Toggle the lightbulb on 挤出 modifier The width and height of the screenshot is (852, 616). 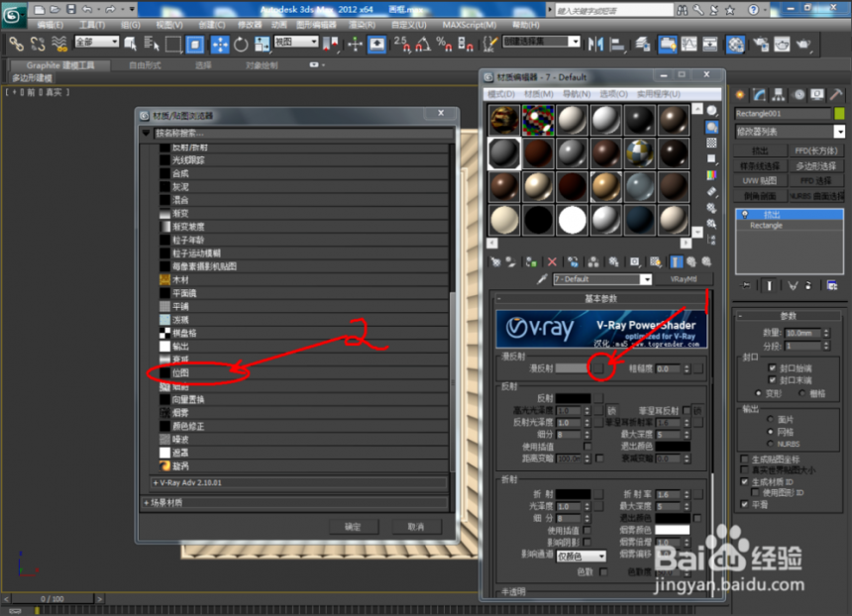(744, 215)
